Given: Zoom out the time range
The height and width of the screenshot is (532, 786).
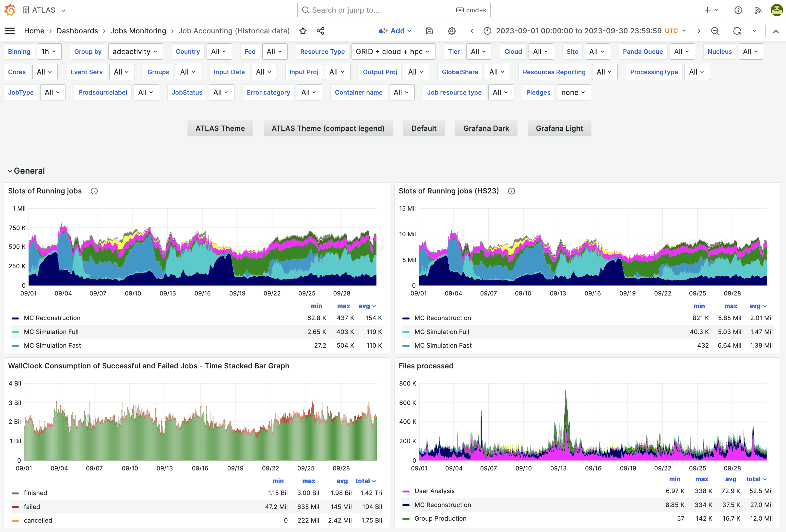Looking at the screenshot, I should click(715, 31).
